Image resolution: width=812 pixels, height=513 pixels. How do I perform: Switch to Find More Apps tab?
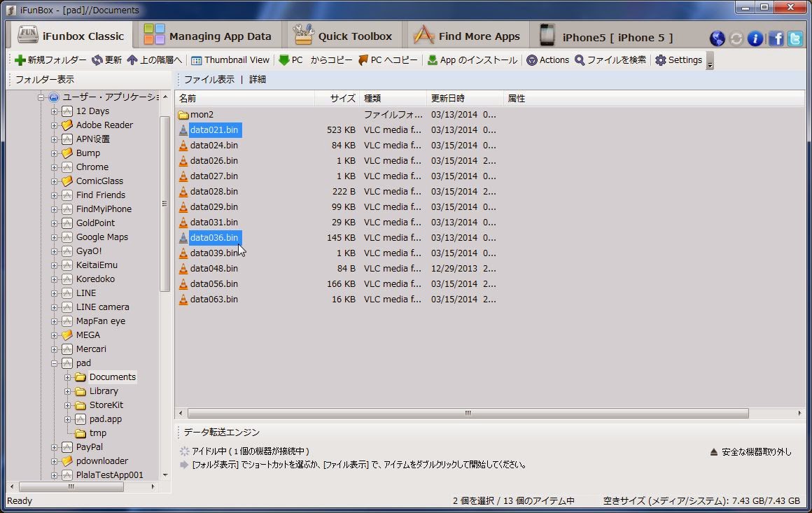pos(467,36)
